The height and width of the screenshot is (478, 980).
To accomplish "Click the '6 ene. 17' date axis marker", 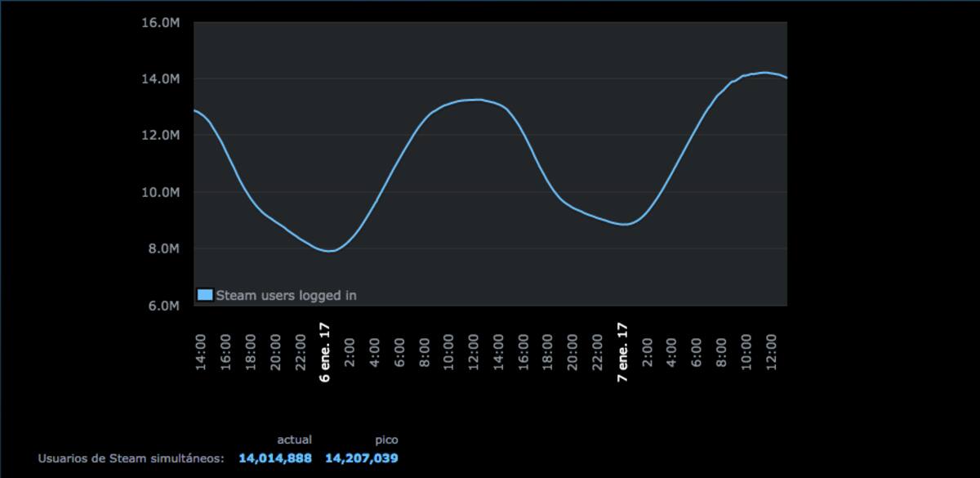I will 325,352.
